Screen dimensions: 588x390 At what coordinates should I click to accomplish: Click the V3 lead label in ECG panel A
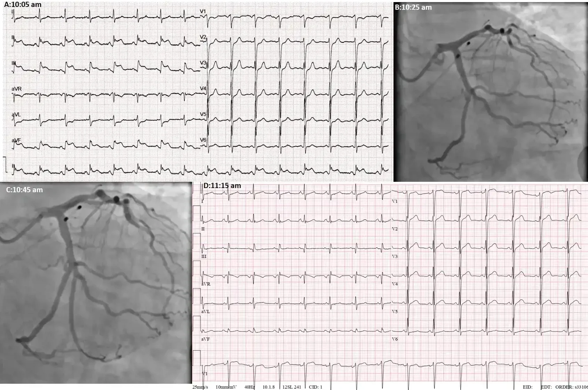[x=203, y=63]
